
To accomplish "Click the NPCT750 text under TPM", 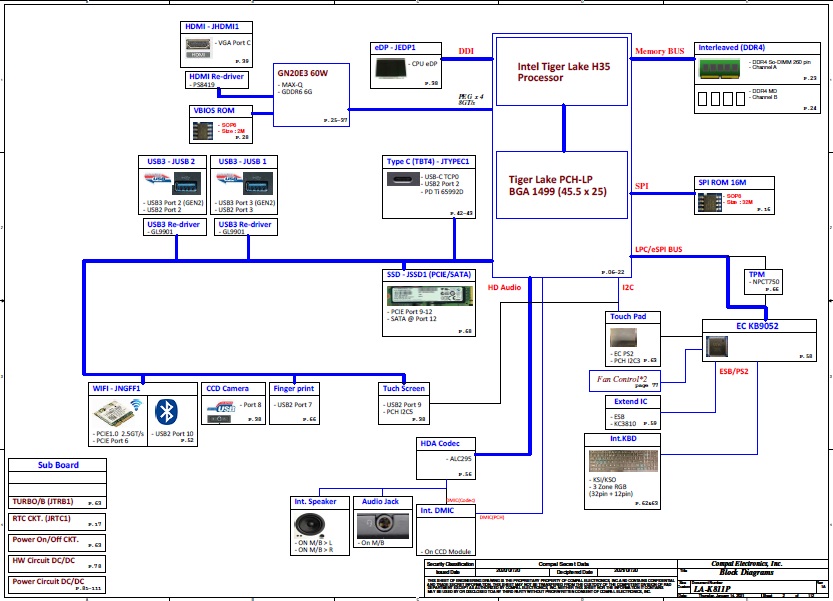I will pyautogui.click(x=764, y=282).
